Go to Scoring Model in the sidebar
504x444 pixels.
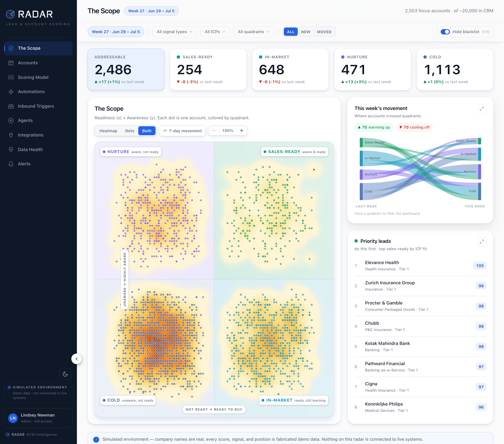point(38,77)
